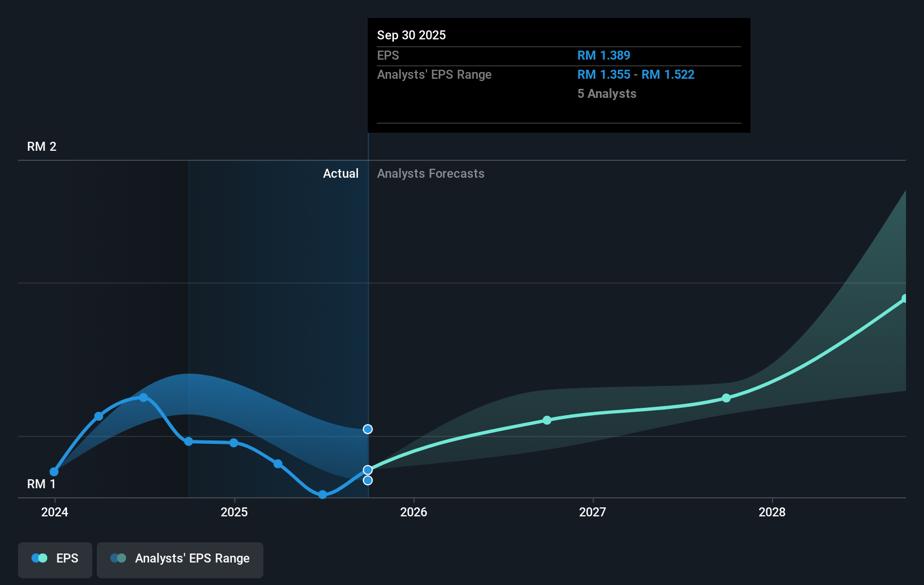Toggle Analysts' EPS Range visibility

tap(180, 559)
